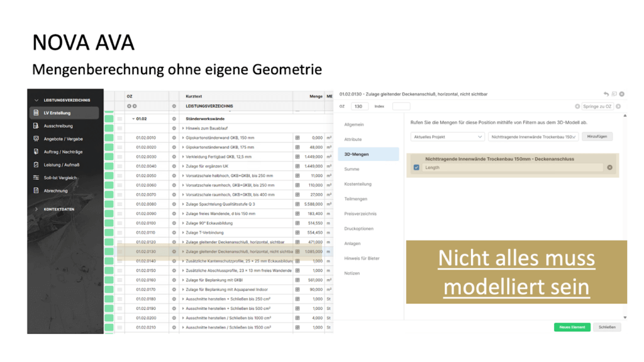644x362 pixels.
Task: Click green status swatch of row 01.02.0100
Action: (x=109, y=223)
